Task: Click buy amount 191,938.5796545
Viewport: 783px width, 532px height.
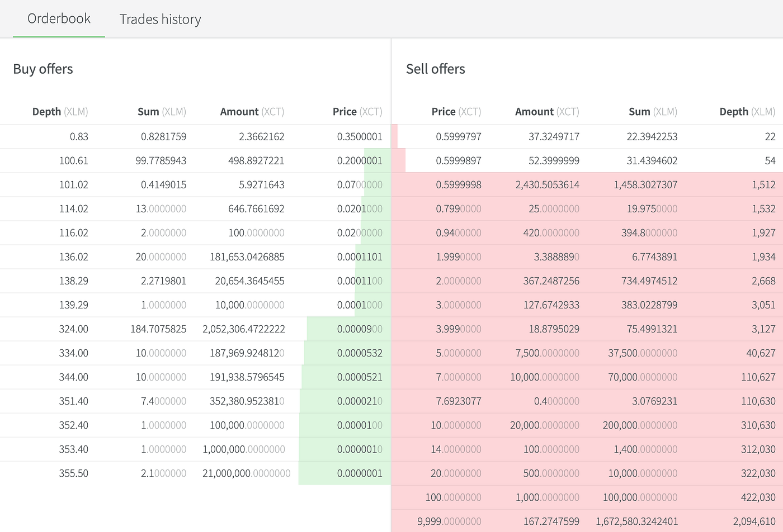Action: (247, 377)
